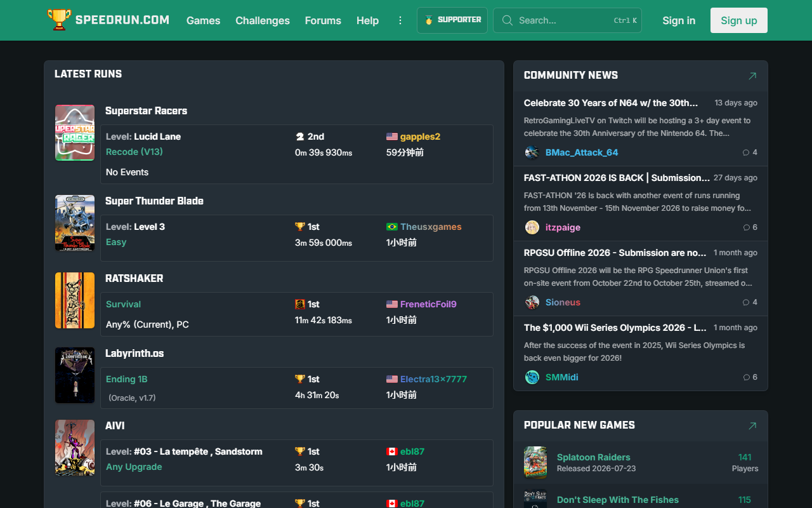
Task: Open Recode (V13) category link
Action: click(x=134, y=152)
